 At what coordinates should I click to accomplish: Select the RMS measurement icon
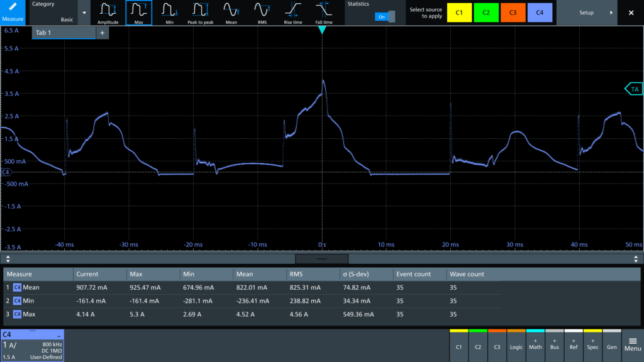(x=262, y=13)
